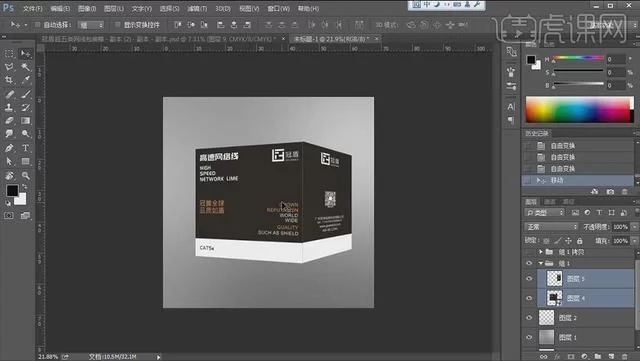This screenshot has width=640, height=361.
Task: Select the Rectangle shape tool
Action: coord(25,161)
